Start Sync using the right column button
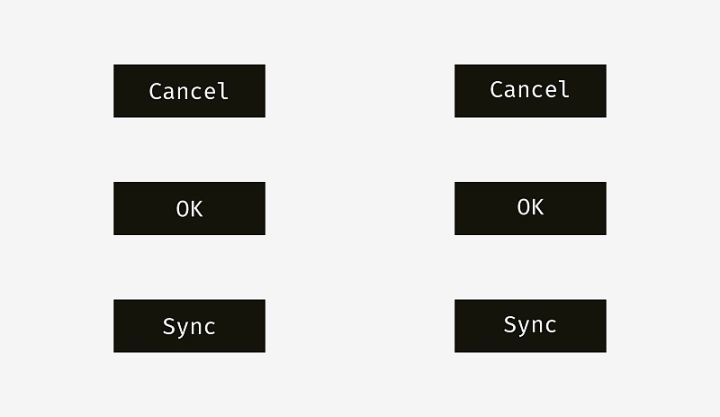 530,326
